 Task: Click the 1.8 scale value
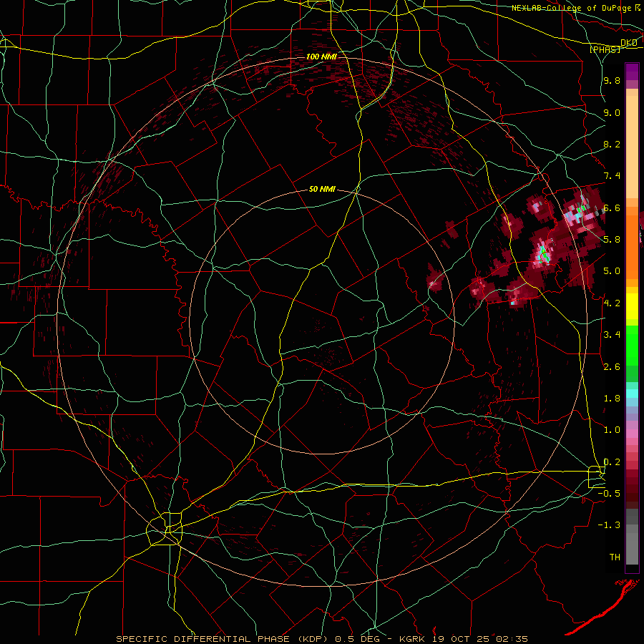pyautogui.click(x=612, y=399)
